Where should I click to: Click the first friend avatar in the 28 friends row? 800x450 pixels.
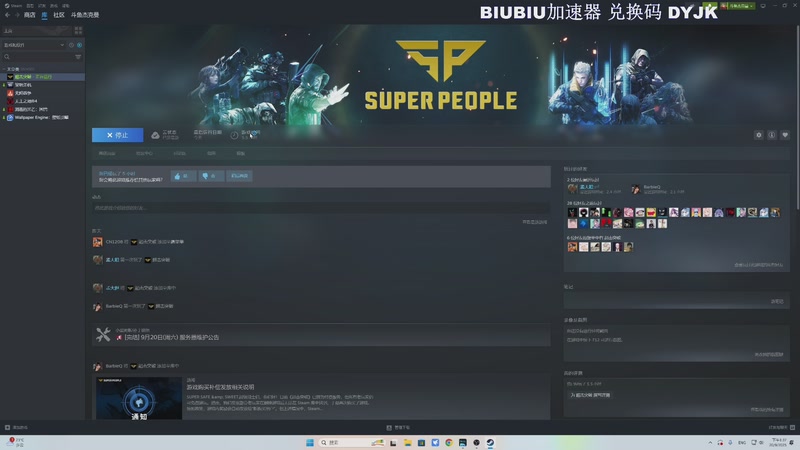click(x=572, y=212)
